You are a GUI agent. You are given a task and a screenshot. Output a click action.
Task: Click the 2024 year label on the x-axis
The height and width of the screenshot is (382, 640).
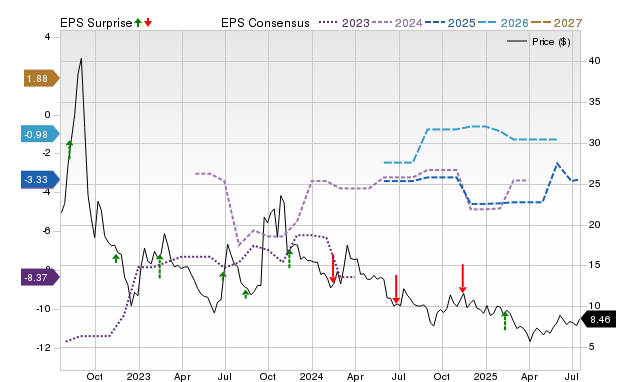coord(311,376)
